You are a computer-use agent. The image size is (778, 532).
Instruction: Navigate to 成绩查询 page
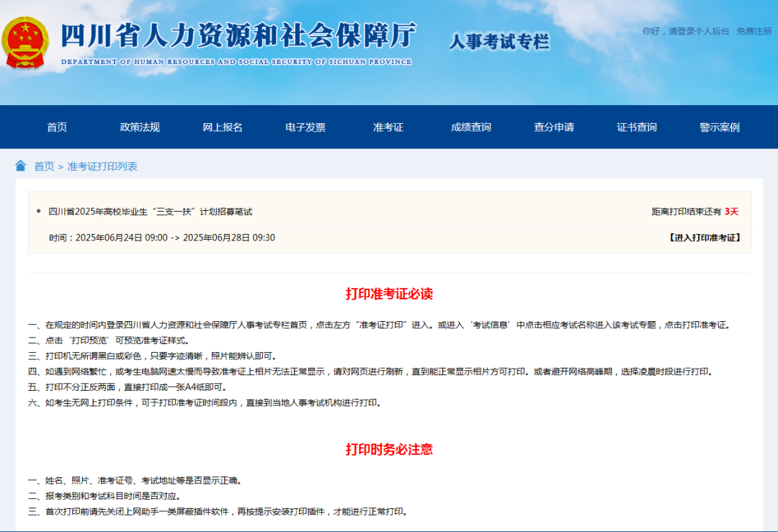coord(471,127)
